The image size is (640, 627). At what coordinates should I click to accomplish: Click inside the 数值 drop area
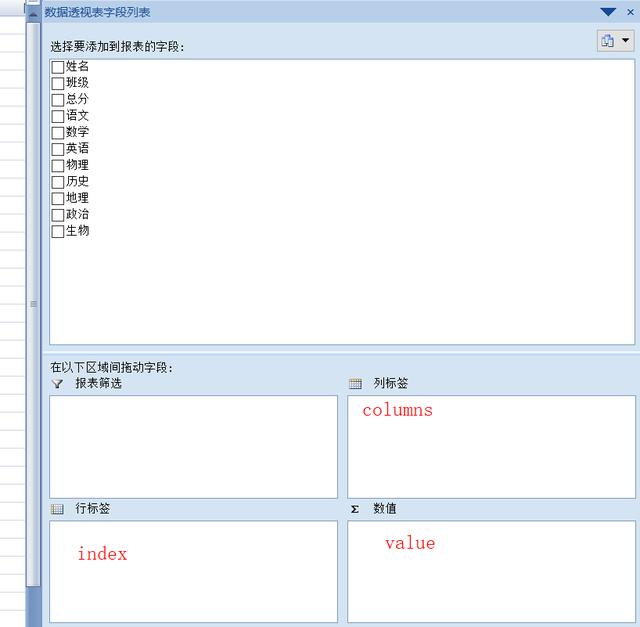point(491,571)
